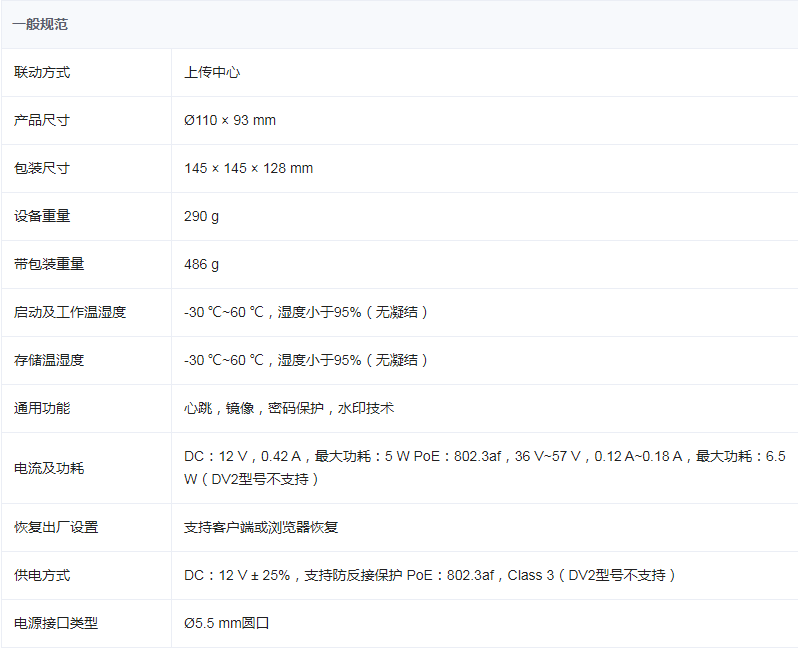
Task: Select the 通用功能 row label
Action: click(42, 408)
